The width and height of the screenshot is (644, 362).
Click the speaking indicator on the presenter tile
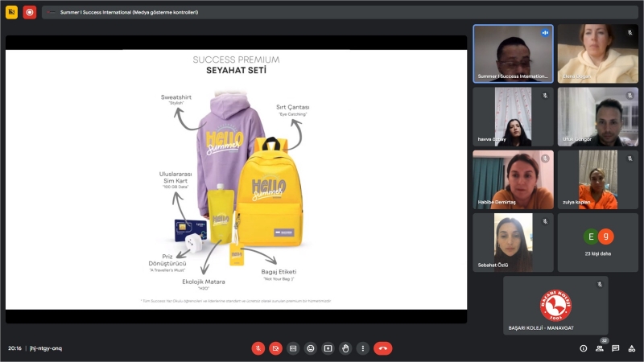[x=545, y=33]
